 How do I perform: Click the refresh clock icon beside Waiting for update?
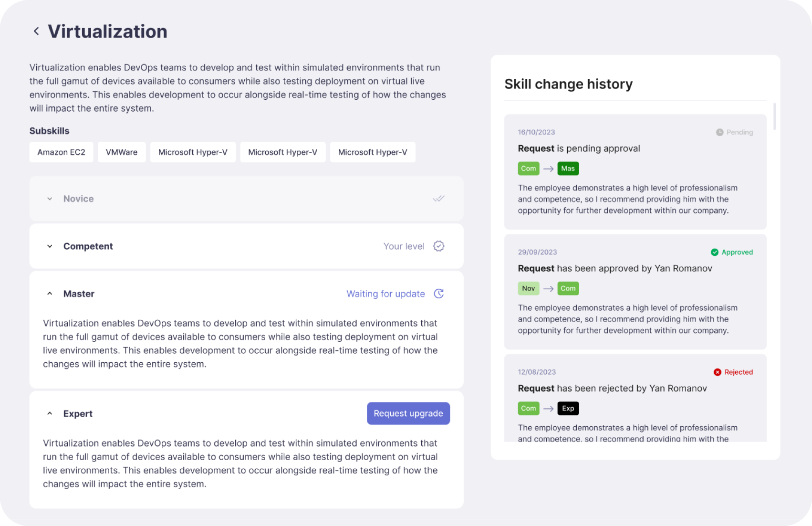[438, 294]
